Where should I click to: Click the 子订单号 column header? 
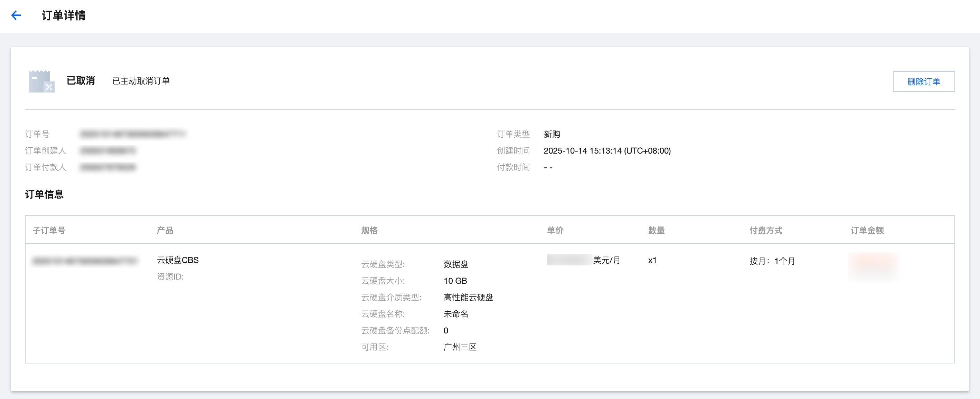49,230
